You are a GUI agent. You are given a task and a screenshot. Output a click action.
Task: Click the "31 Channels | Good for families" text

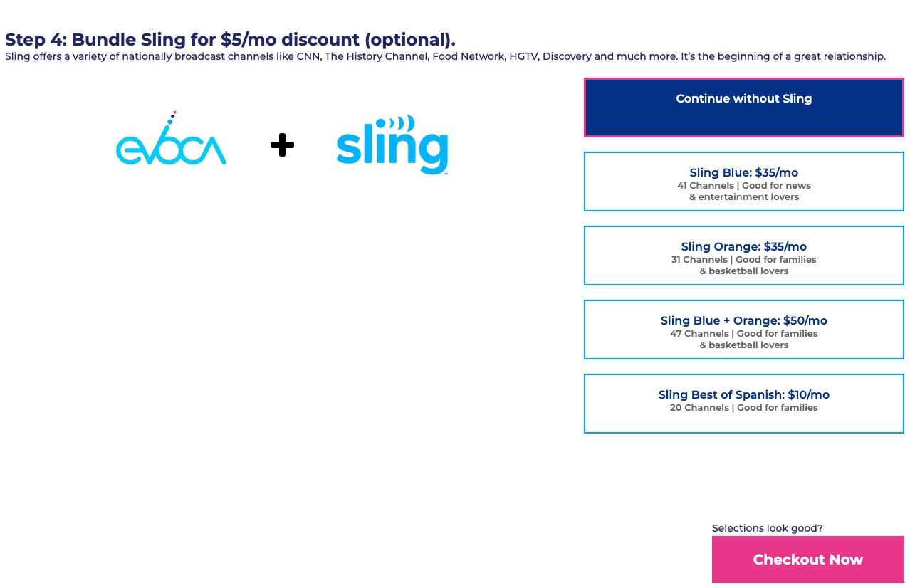pyautogui.click(x=743, y=260)
